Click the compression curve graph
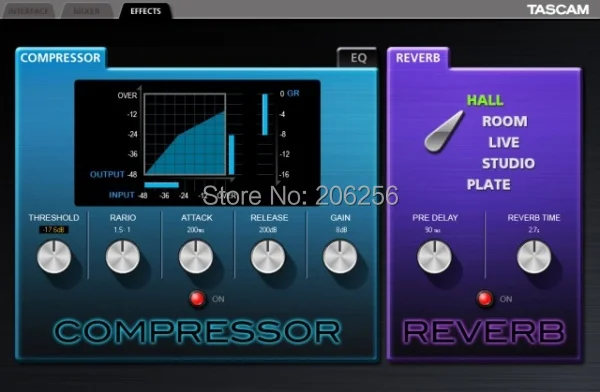The height and width of the screenshot is (392, 600). click(x=184, y=134)
